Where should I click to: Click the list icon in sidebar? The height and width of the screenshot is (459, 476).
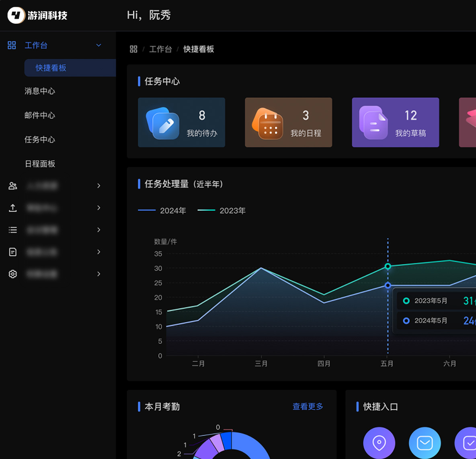click(12, 230)
